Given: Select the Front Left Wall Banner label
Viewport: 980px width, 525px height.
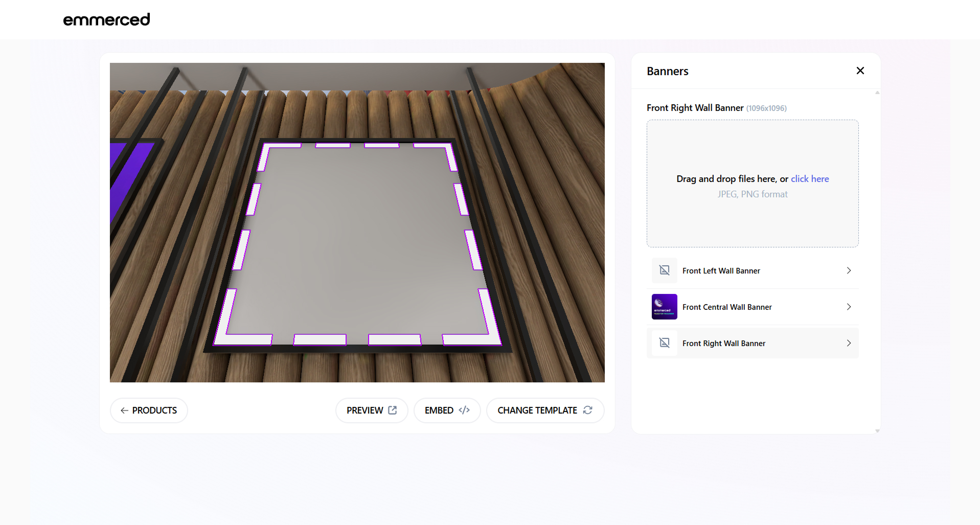Looking at the screenshot, I should coord(721,271).
